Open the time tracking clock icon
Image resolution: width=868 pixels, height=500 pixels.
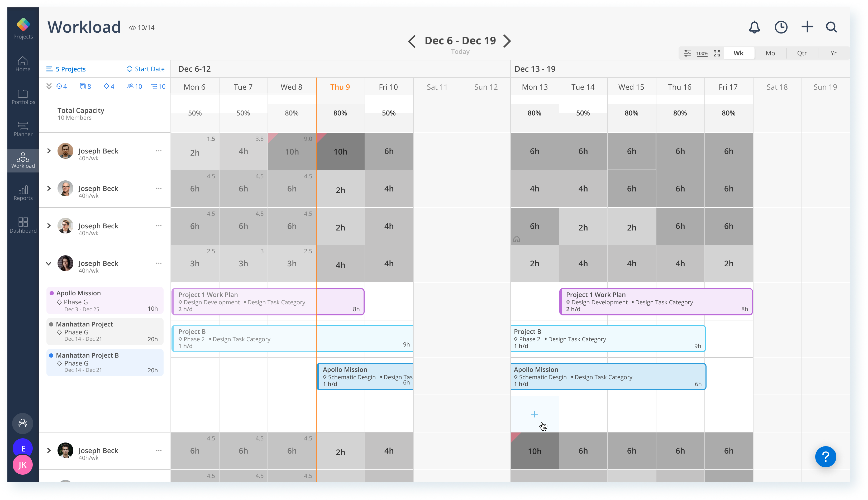781,27
